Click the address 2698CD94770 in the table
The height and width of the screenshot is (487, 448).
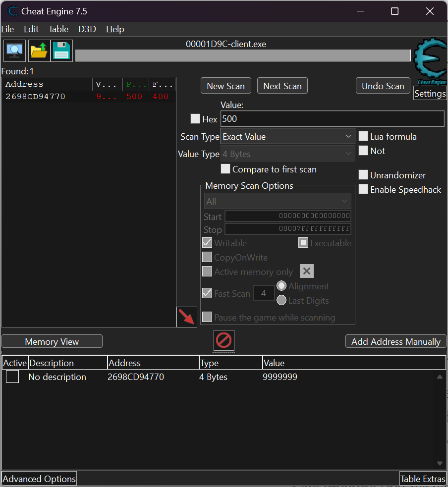(x=136, y=377)
